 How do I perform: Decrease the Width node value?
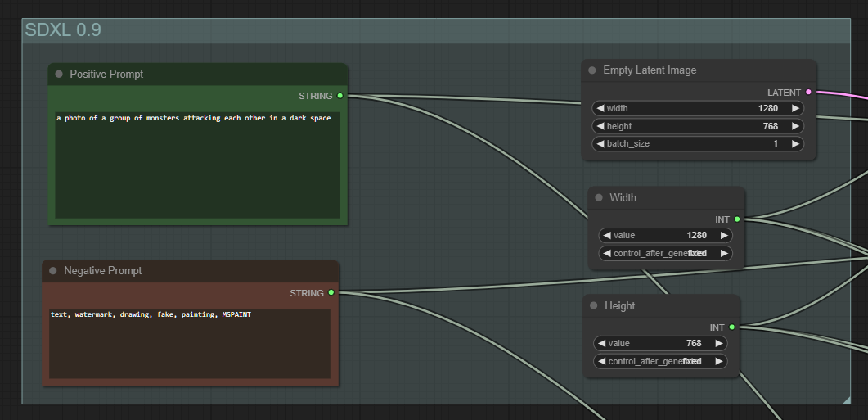[606, 235]
